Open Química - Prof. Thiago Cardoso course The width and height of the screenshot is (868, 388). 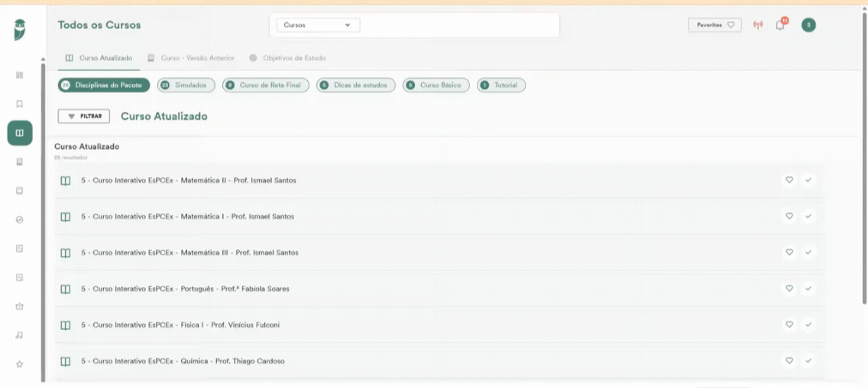(x=183, y=361)
